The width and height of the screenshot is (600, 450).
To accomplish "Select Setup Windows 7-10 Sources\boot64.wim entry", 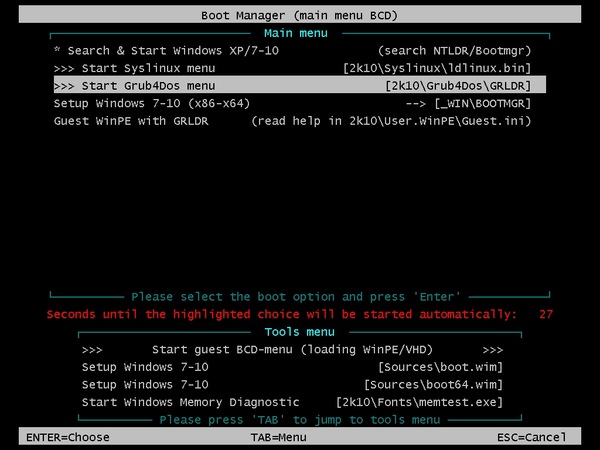I will 292,385.
